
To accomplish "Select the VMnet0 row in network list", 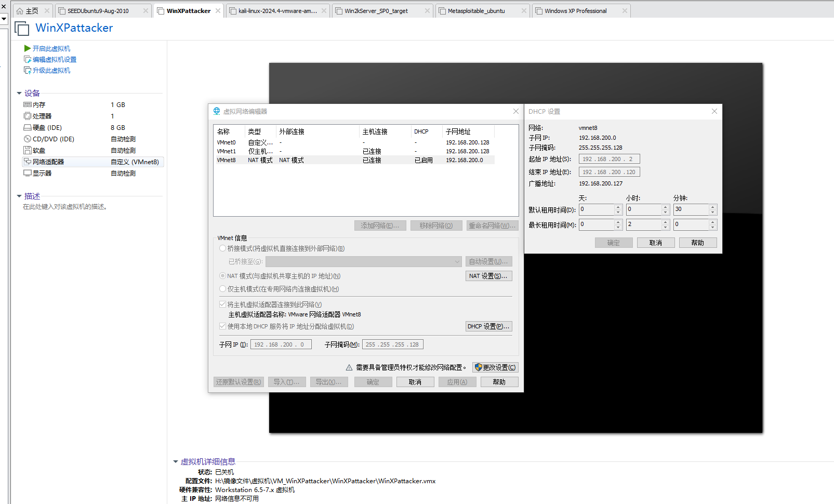I will [354, 142].
